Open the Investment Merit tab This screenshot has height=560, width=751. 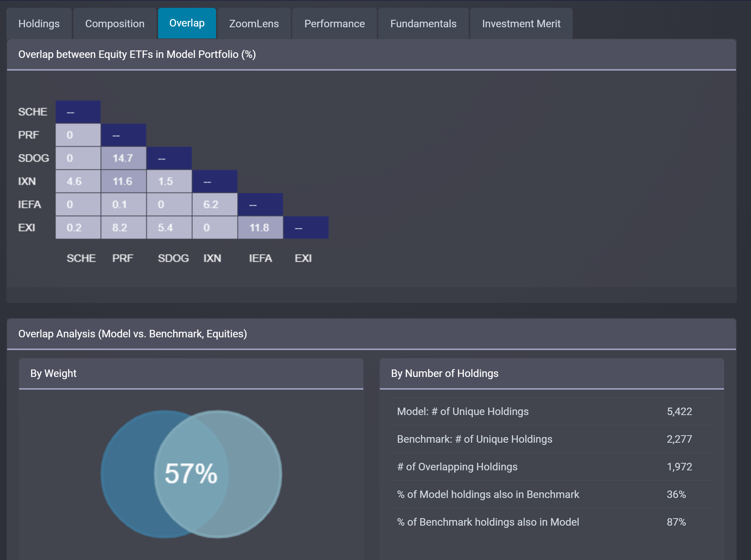tap(521, 24)
